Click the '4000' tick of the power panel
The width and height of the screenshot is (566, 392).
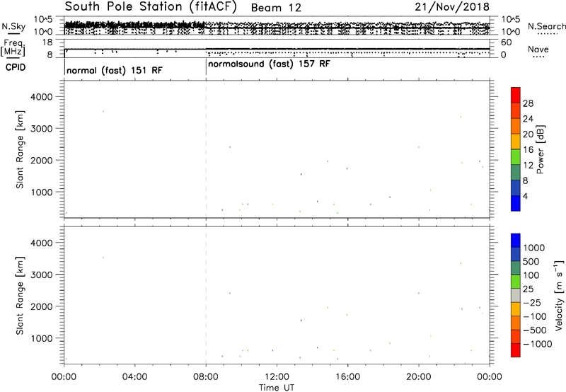(x=42, y=97)
